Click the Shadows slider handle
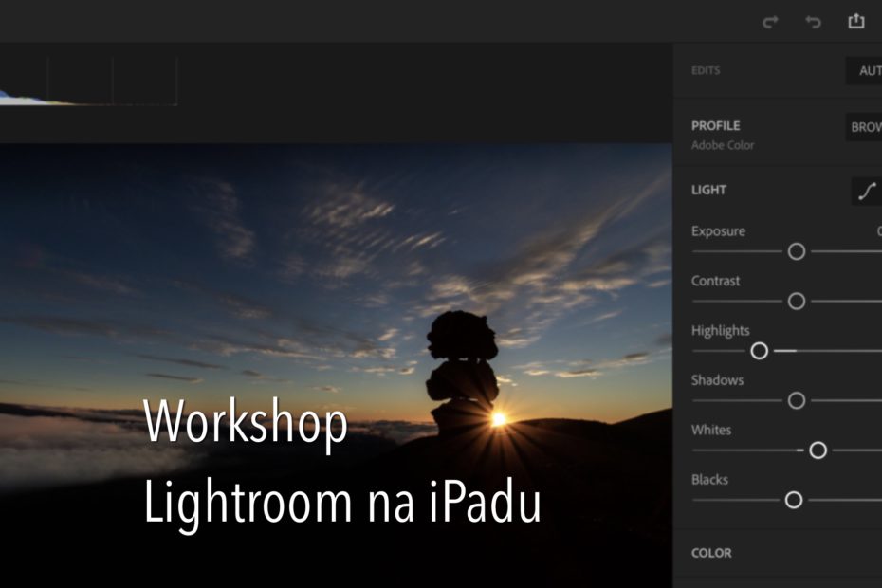The height and width of the screenshot is (588, 882). [x=797, y=400]
